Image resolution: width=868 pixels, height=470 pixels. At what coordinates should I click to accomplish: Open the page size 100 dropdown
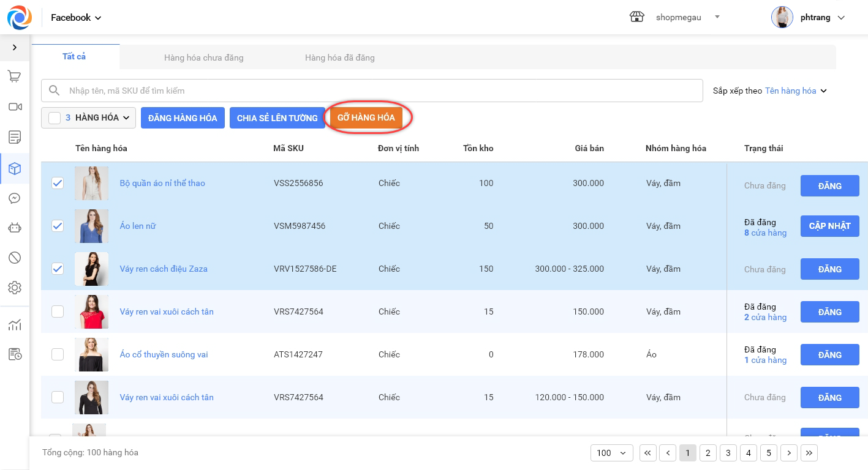[x=611, y=453]
